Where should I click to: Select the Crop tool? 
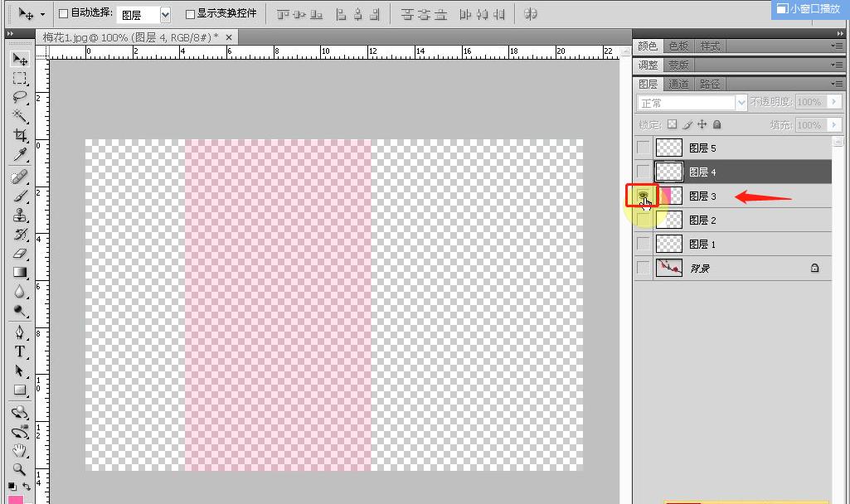[x=20, y=136]
